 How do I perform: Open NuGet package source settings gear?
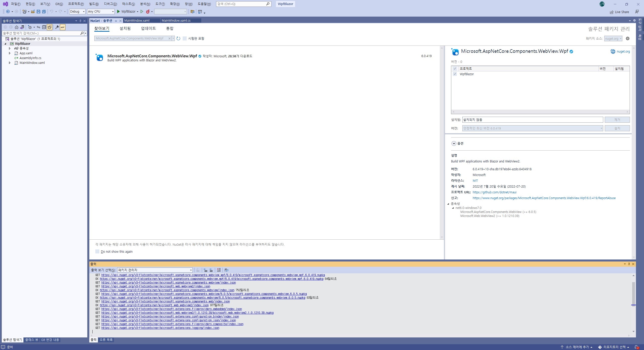click(x=628, y=38)
